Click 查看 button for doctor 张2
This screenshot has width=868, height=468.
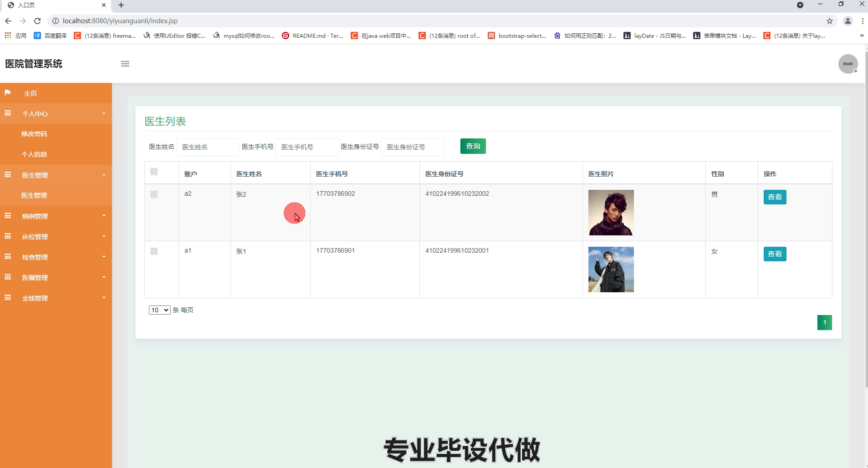(775, 197)
